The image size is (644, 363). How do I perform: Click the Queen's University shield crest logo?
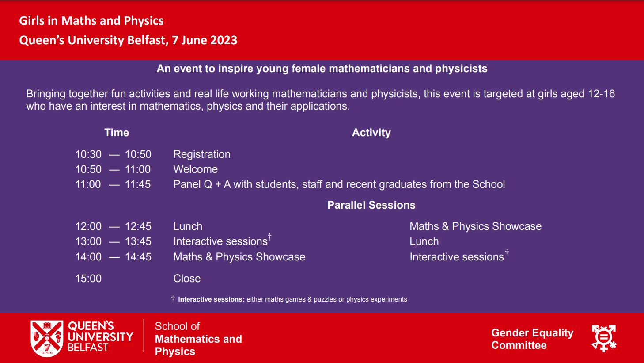(47, 338)
